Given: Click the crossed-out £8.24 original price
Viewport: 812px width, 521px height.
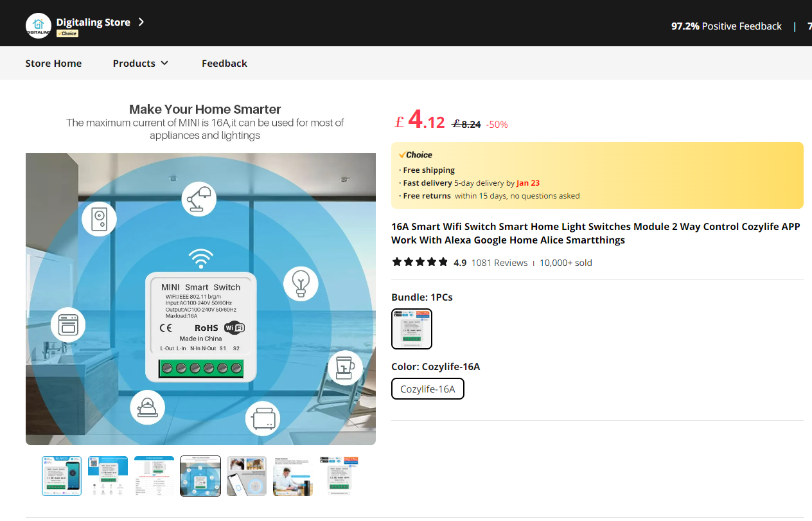Looking at the screenshot, I should [x=466, y=124].
